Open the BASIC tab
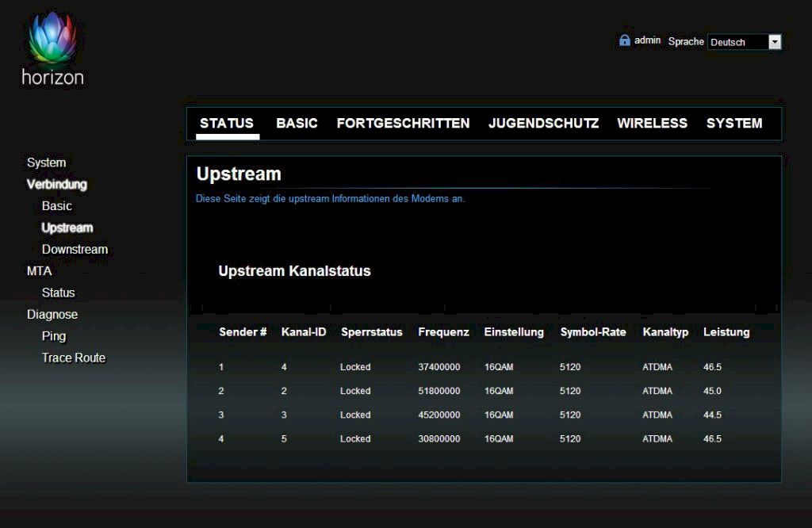812x528 pixels. point(297,124)
